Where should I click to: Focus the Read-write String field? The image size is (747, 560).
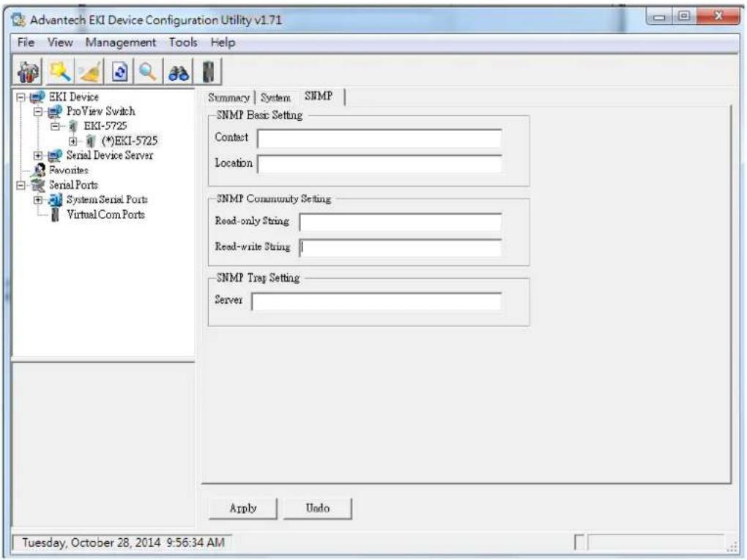pyautogui.click(x=400, y=247)
